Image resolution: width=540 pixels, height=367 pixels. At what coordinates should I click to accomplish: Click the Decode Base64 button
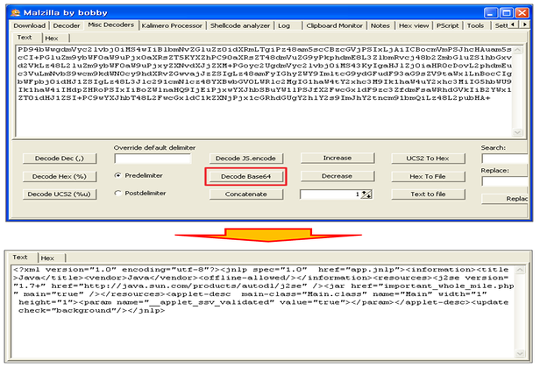246,176
